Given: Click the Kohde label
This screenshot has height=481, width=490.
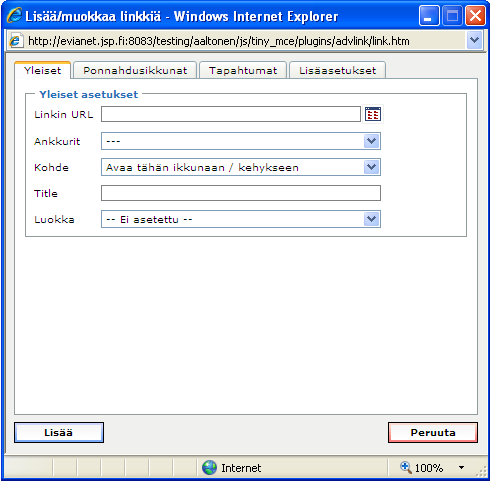Looking at the screenshot, I should 51,167.
